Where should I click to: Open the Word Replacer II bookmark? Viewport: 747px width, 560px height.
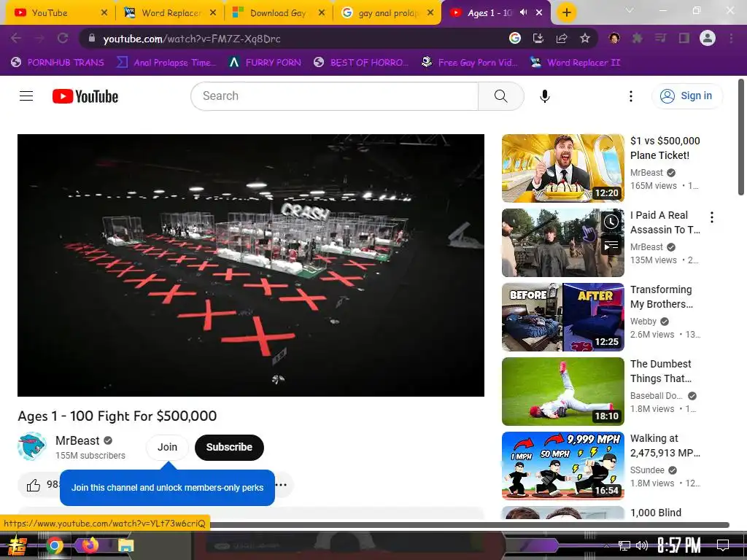tap(576, 63)
